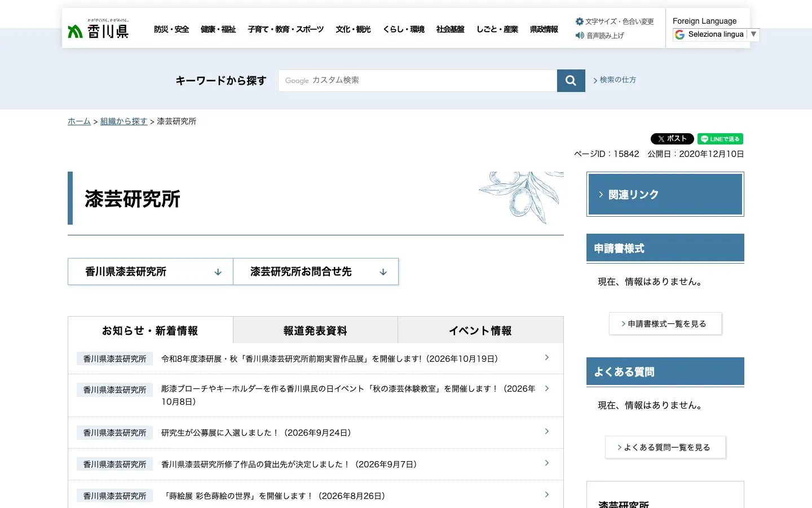Click chevron arrow on 研究生が公募展 row
The width and height of the screenshot is (812, 508).
[x=547, y=431]
